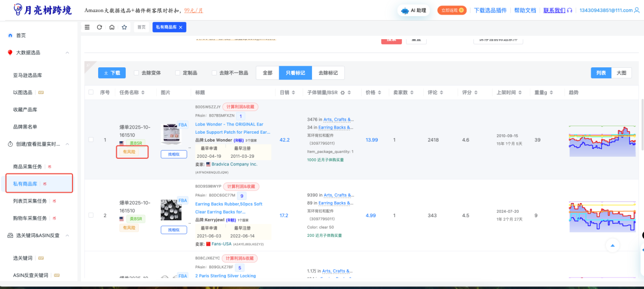Click gear icon beside 子体销量/BSR header
The height and width of the screenshot is (289, 644).
click(343, 92)
